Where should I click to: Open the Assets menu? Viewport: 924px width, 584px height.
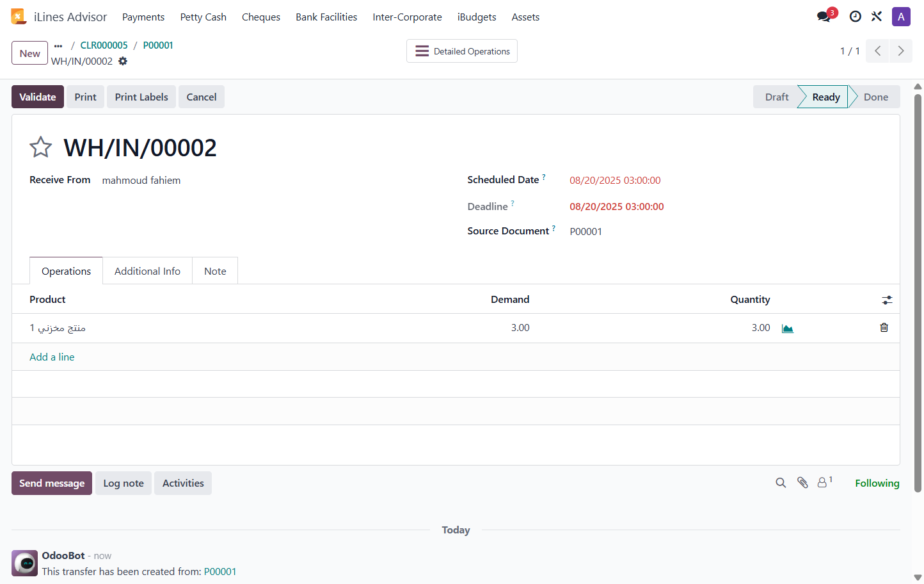click(x=525, y=17)
